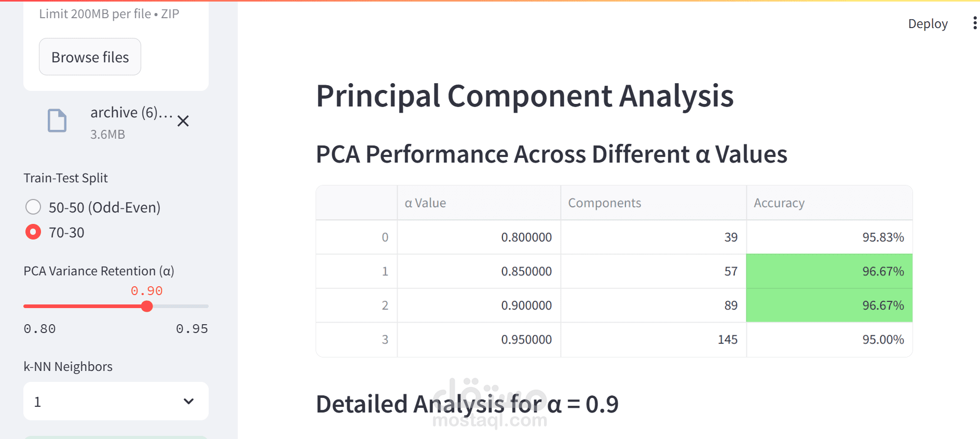Open the k-NN Neighbors select box showing 1
The width and height of the screenshot is (980, 439).
pos(116,401)
